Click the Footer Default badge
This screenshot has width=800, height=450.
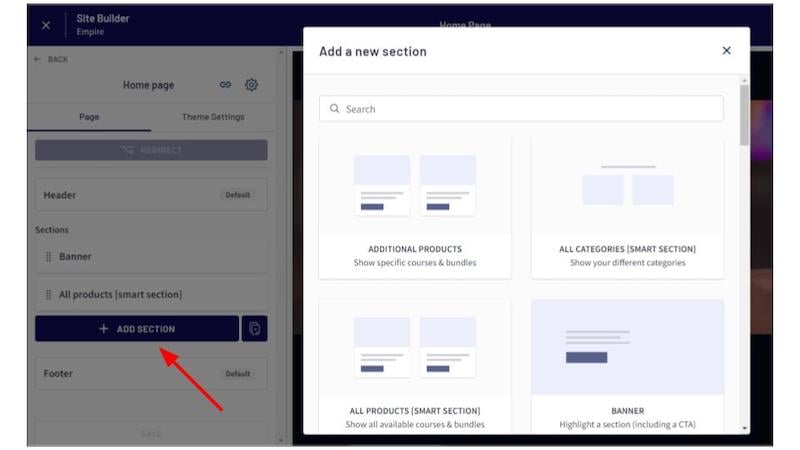coord(238,373)
